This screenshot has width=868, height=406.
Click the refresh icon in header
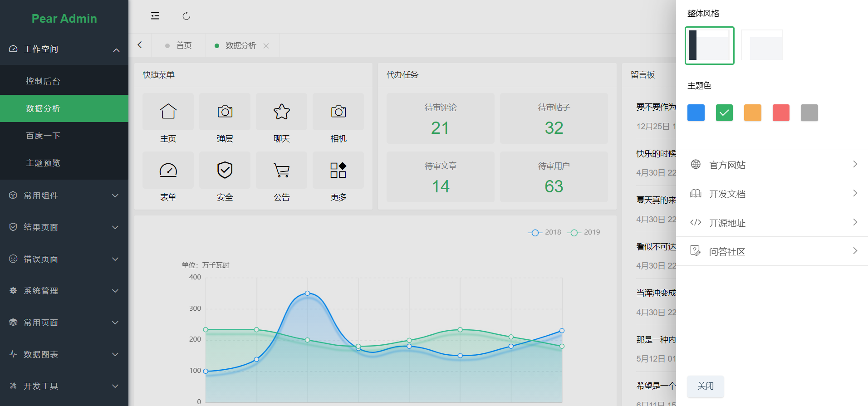coord(186,16)
